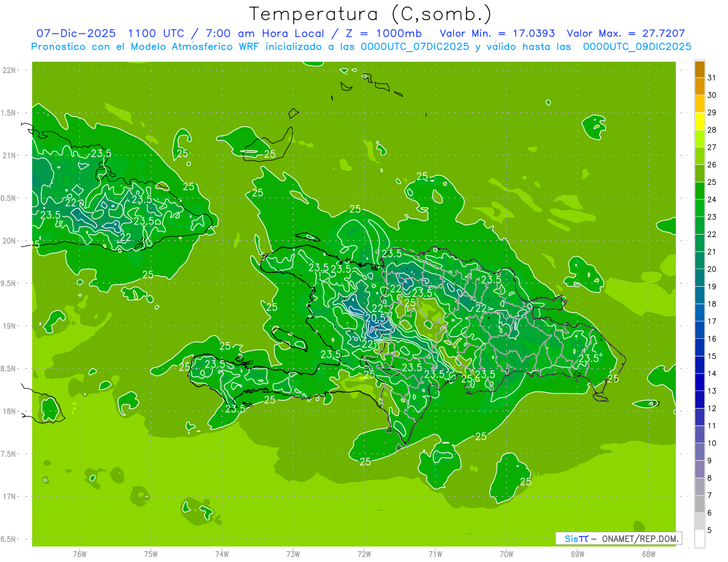Viewport: 728px width, 562px height.
Task: Click the '28' value on the color scale
Action: 712,130
